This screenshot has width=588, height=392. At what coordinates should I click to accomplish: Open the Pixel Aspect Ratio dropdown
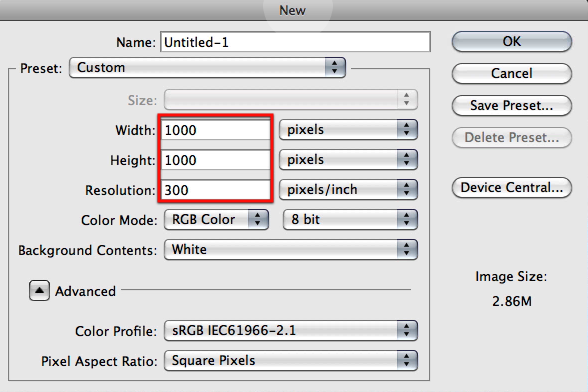coord(291,360)
